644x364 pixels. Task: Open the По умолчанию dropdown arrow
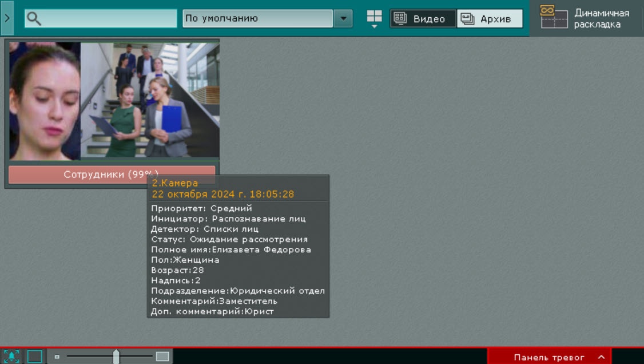point(343,18)
